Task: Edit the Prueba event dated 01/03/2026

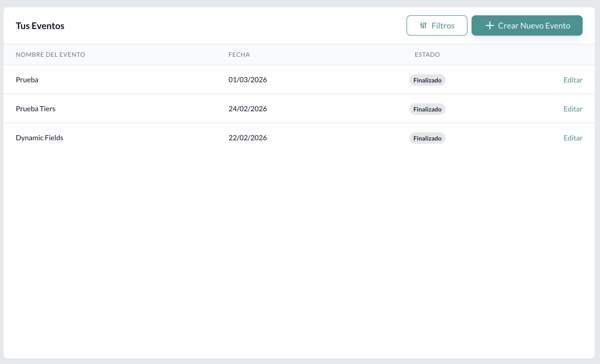Action: (573, 80)
